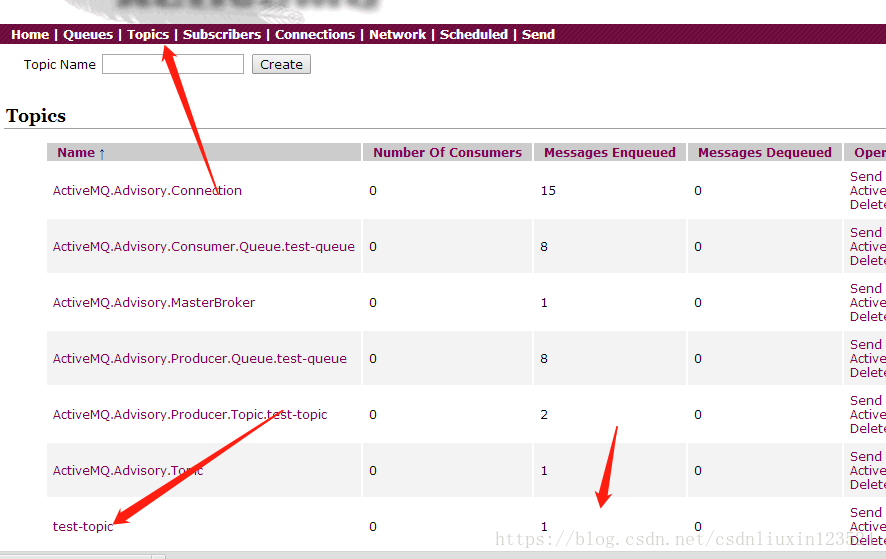Click Delete for Producer.Queue.test-queue row
Image resolution: width=886 pixels, height=559 pixels.
coord(868,372)
